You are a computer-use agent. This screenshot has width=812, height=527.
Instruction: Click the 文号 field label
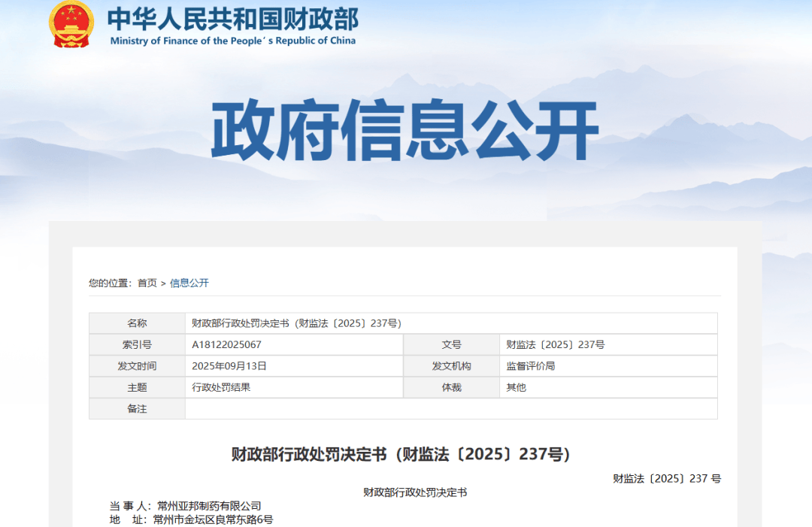pos(452,344)
